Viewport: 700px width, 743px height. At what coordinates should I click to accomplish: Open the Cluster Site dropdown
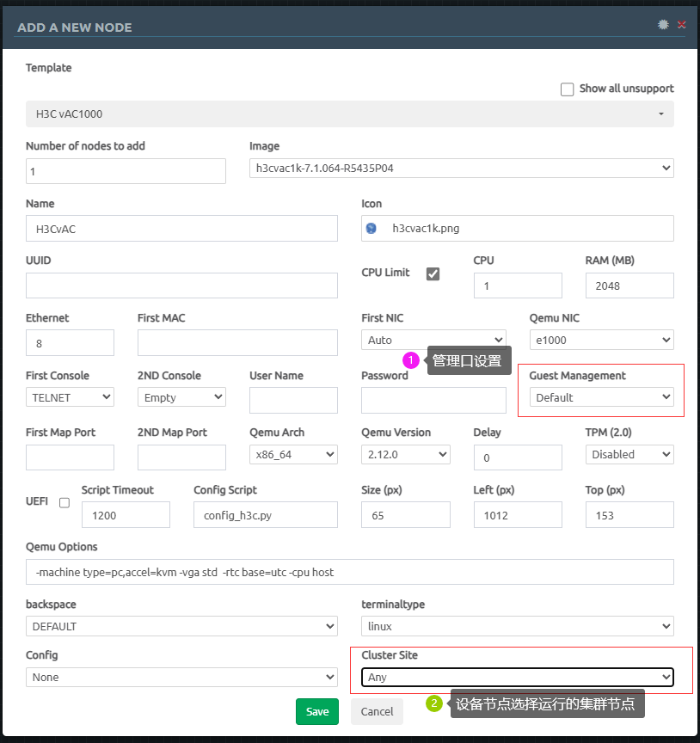coord(518,677)
